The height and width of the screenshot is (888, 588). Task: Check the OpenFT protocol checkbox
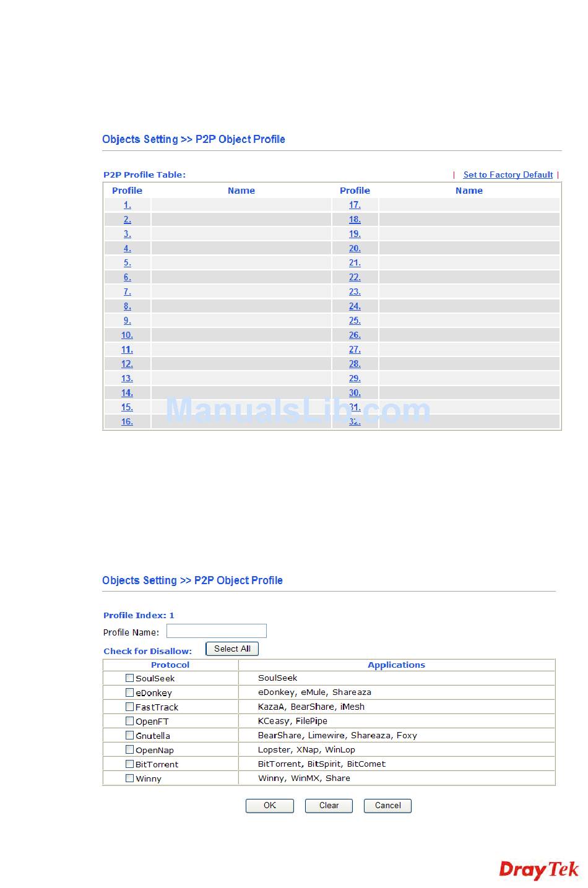pos(130,721)
